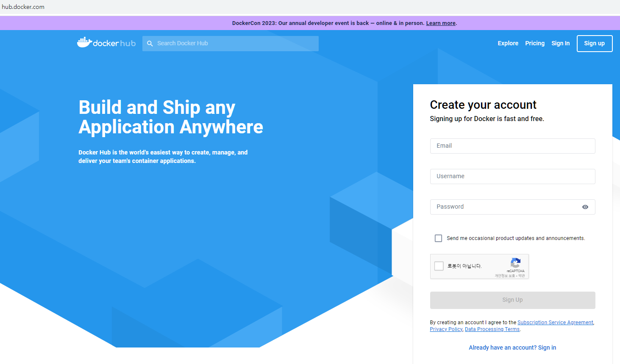The image size is (620, 364).
Task: Check the product updates checkbox
Action: [x=438, y=238]
